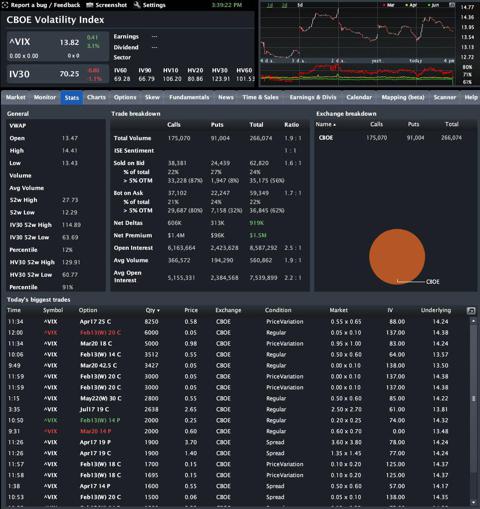This screenshot has width=480, height=509.
Task: Click the green Net Deltas total 919K
Action: pyautogui.click(x=257, y=223)
